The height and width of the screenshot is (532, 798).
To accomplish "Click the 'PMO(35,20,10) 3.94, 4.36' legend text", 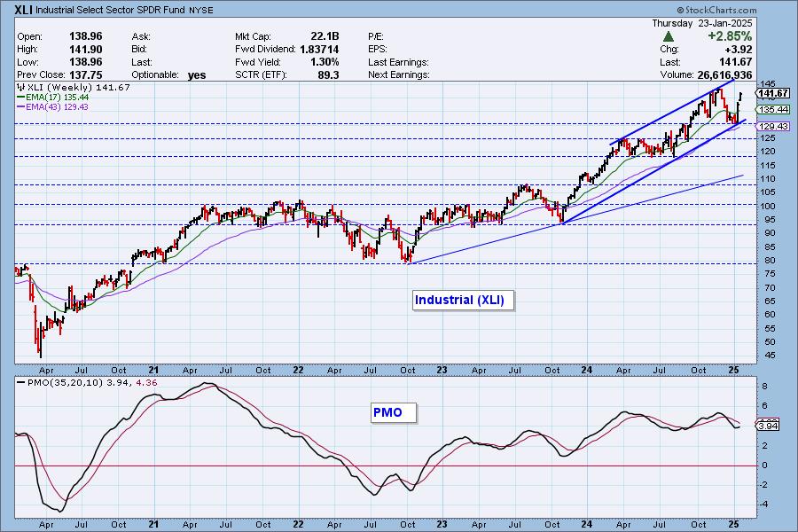I will coord(92,383).
